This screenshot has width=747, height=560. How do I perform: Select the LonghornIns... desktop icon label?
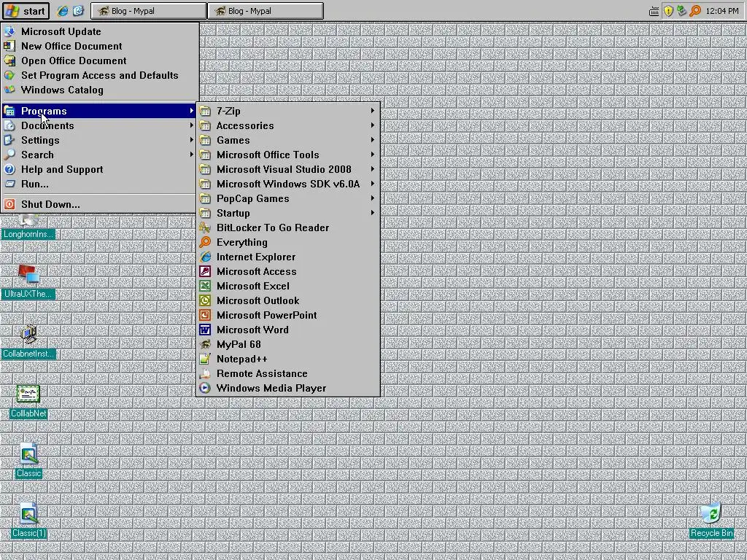pos(28,234)
